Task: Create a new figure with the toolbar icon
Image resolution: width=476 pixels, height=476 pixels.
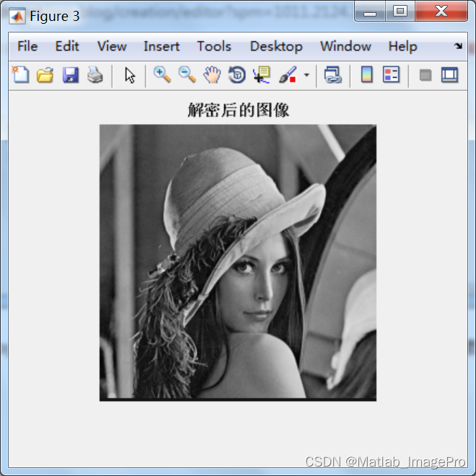Action: tap(21, 75)
